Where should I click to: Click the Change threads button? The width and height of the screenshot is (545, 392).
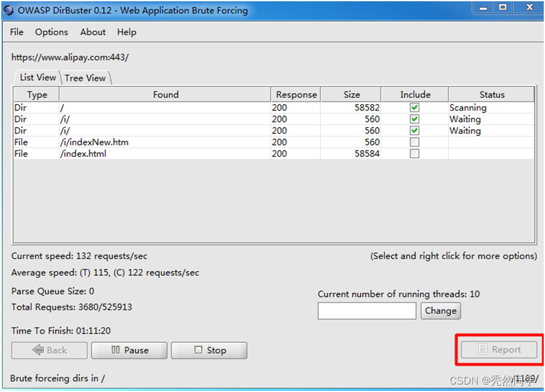point(441,310)
